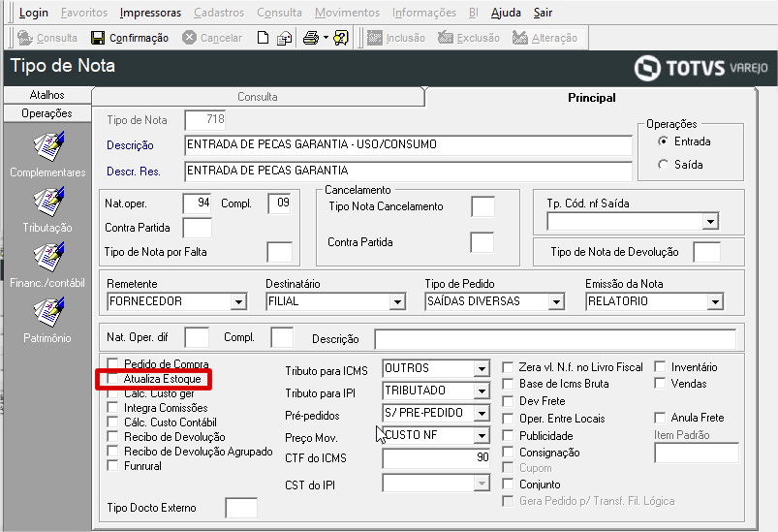Open the Financ./contábil shortcut icon
This screenshot has height=532, width=778.
point(48,257)
